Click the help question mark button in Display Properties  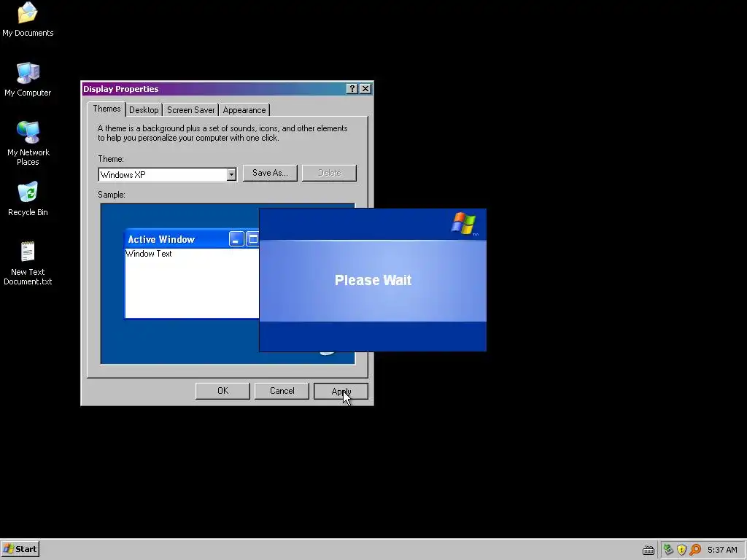click(352, 88)
